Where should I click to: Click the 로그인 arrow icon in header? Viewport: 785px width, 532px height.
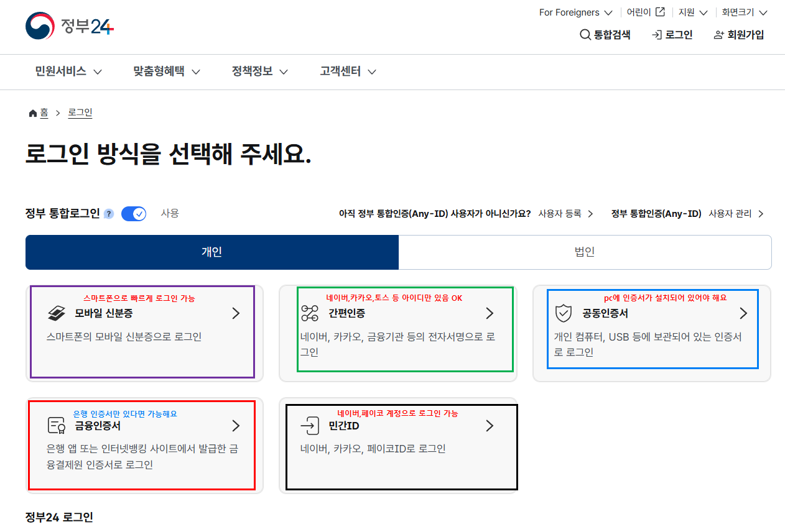tap(656, 35)
